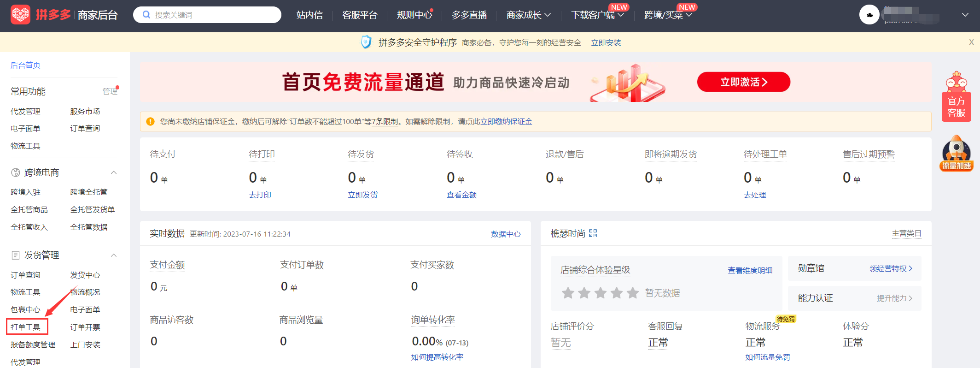
Task: Open the 跨境/买菜 dropdown
Action: tap(668, 15)
